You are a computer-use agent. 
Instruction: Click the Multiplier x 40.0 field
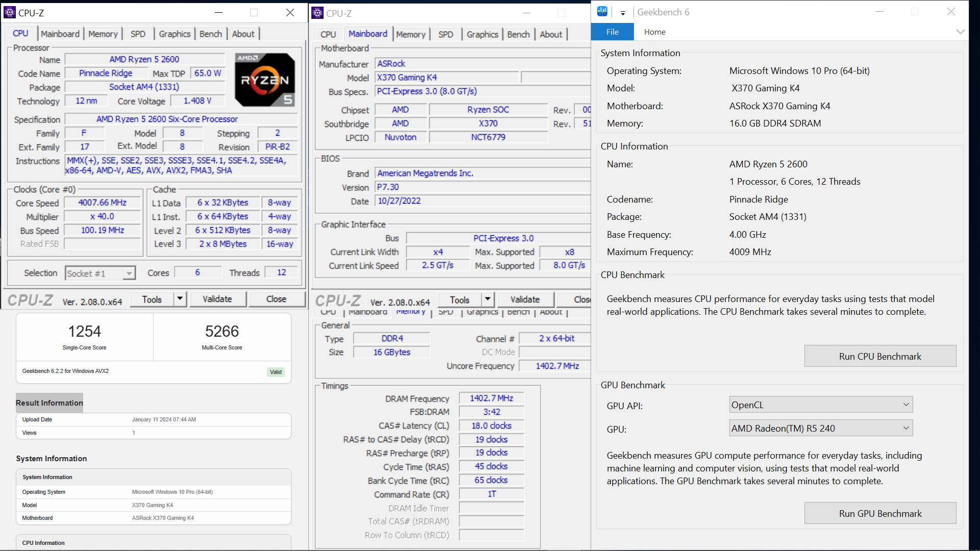(x=103, y=216)
